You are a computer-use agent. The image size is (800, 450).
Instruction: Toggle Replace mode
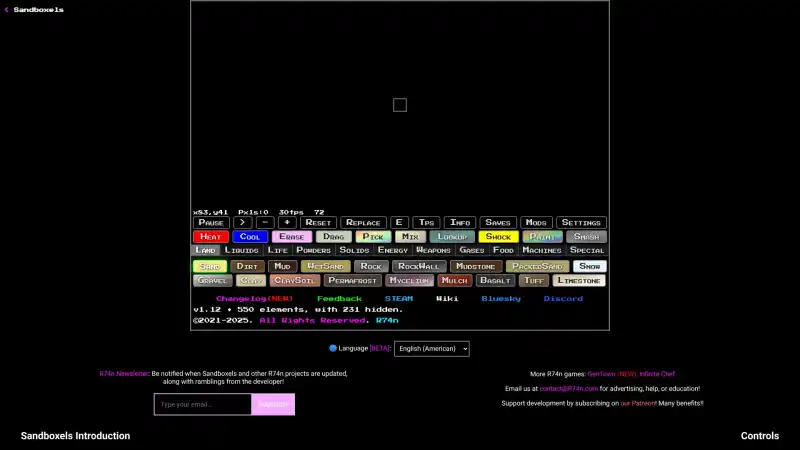[x=363, y=223]
